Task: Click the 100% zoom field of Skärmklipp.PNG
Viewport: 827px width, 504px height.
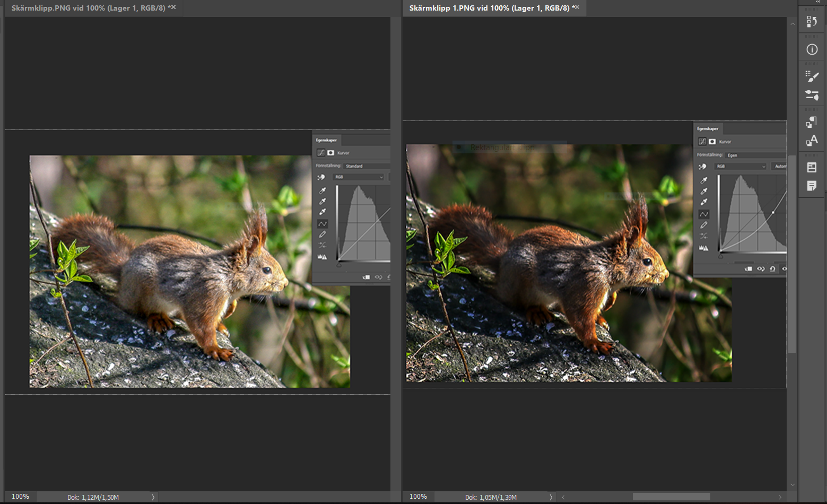Action: point(20,497)
